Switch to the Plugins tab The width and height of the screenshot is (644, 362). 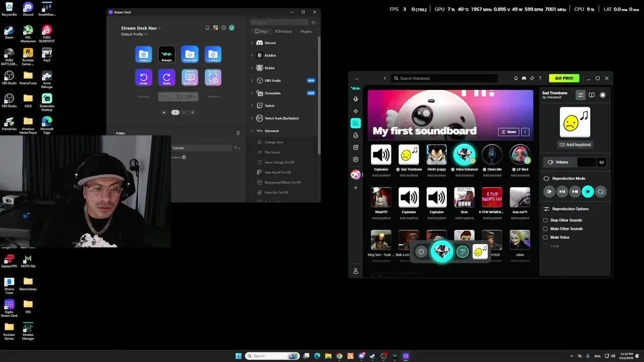306,31
